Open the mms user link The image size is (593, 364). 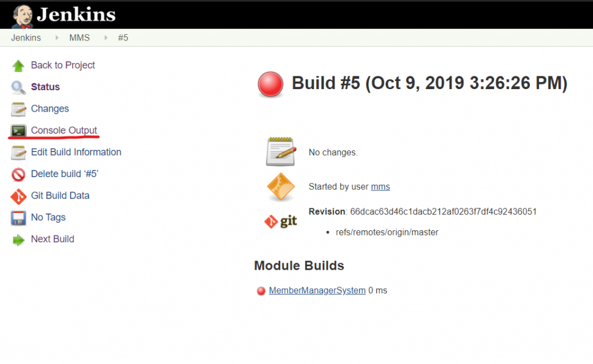380,186
